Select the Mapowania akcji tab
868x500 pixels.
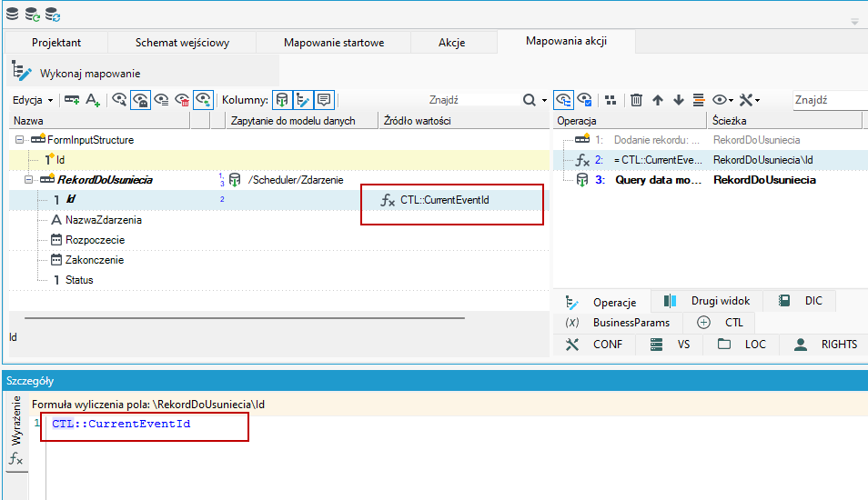pyautogui.click(x=566, y=41)
